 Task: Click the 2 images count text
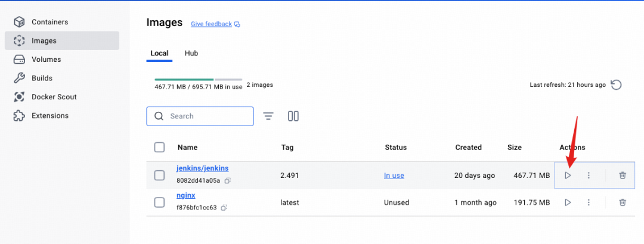(x=259, y=85)
